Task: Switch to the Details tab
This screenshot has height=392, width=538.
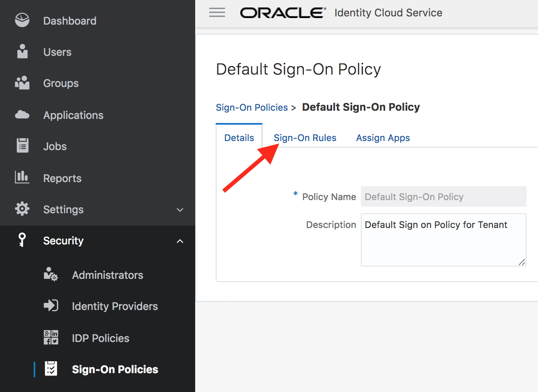Action: (x=239, y=138)
